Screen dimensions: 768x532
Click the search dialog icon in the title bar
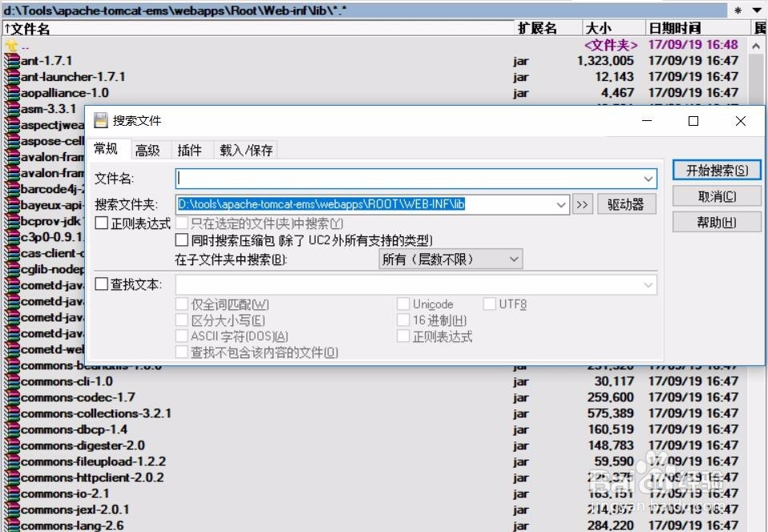(x=99, y=120)
